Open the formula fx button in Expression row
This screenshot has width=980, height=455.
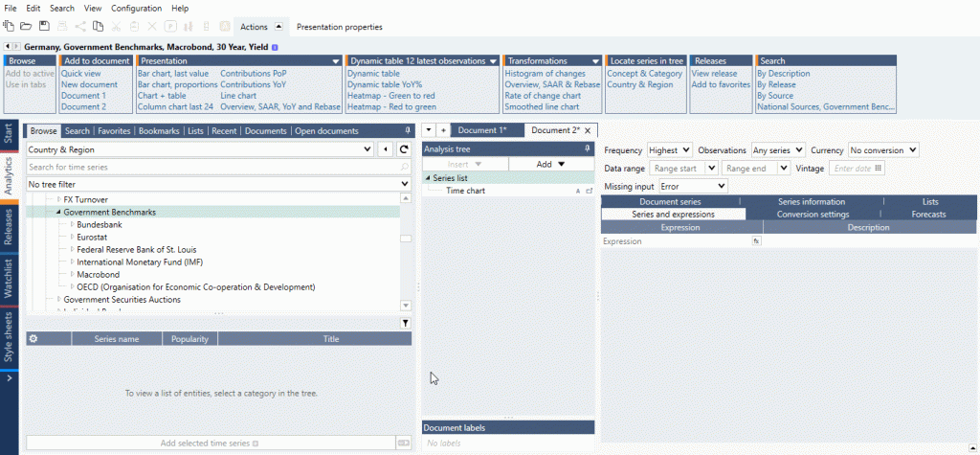click(755, 242)
